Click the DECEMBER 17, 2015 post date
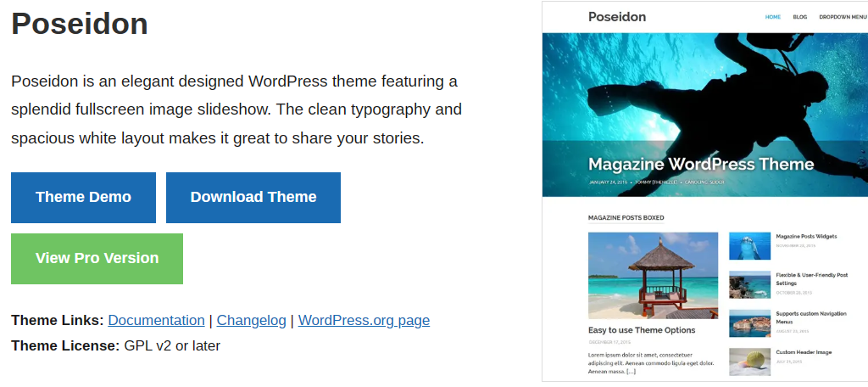This screenshot has height=387, width=868. (609, 343)
